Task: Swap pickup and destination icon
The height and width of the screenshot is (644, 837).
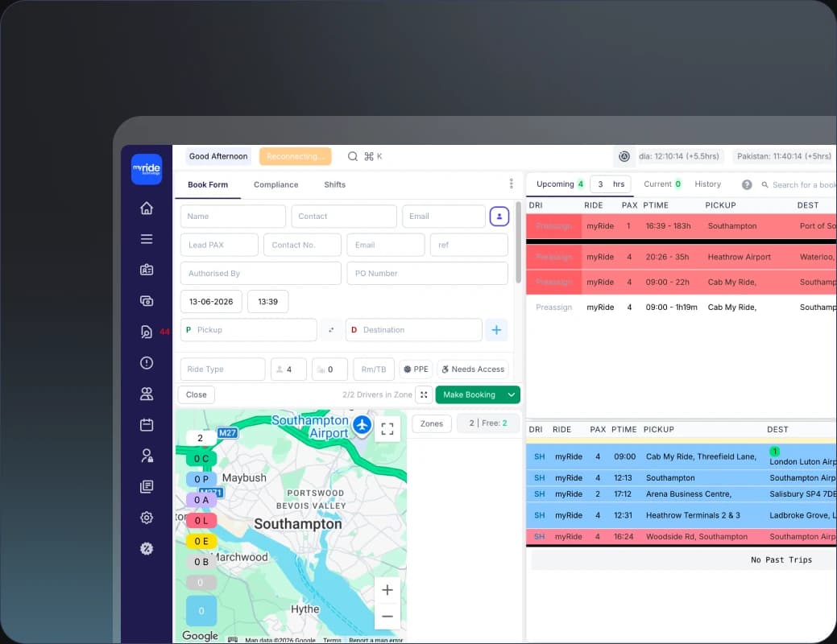Action: click(x=331, y=330)
